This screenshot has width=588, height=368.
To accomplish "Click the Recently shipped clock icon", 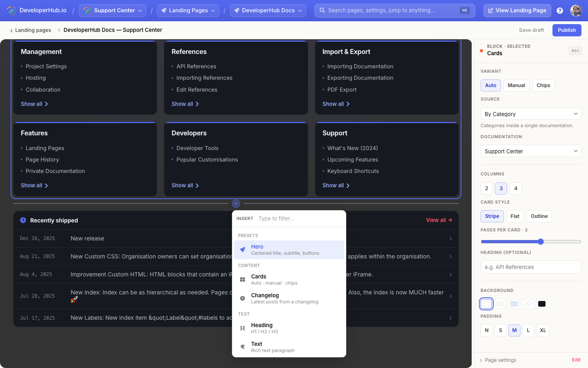I will click(x=23, y=220).
